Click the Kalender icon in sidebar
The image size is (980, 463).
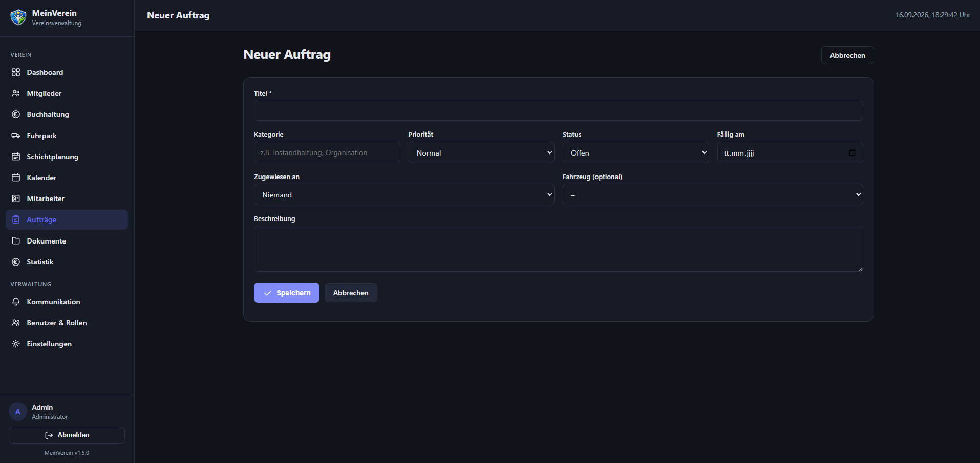(16, 178)
